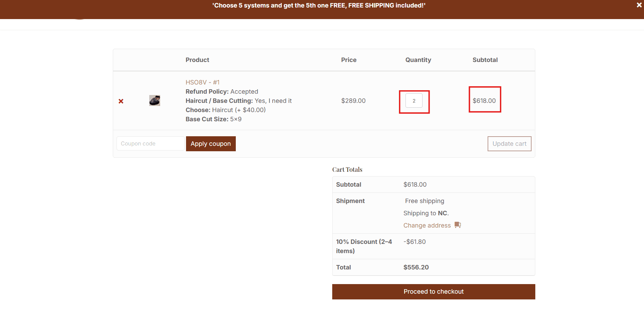
Task: Remove the HSO8V item with the red X
Action: [x=121, y=101]
